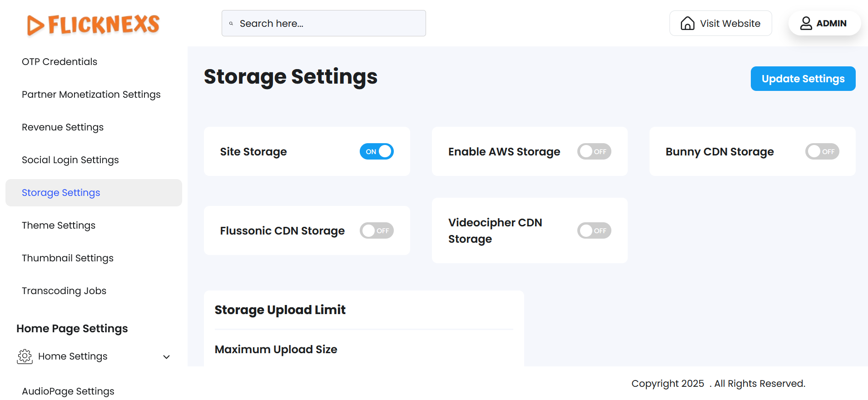Click the gear icon beside Home Settings
The image size is (868, 400).
coord(25,356)
